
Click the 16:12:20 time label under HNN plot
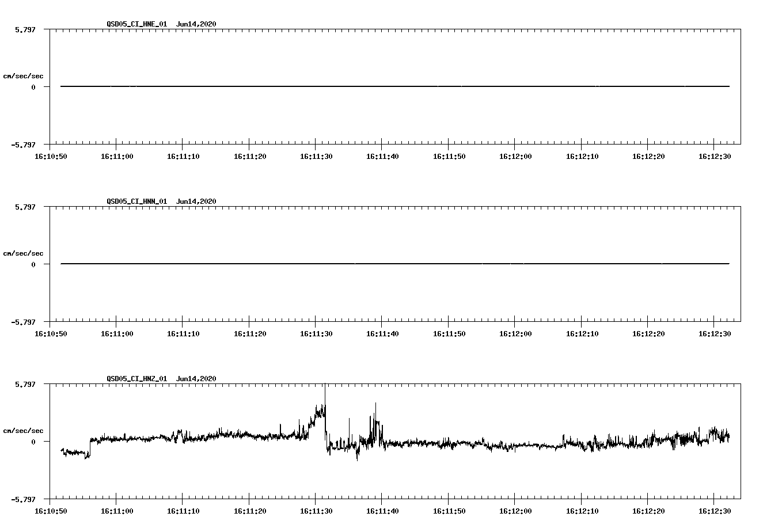click(648, 333)
